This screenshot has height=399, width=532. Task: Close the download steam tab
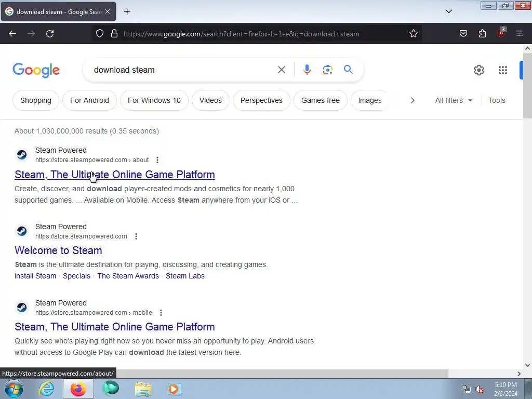(x=108, y=11)
